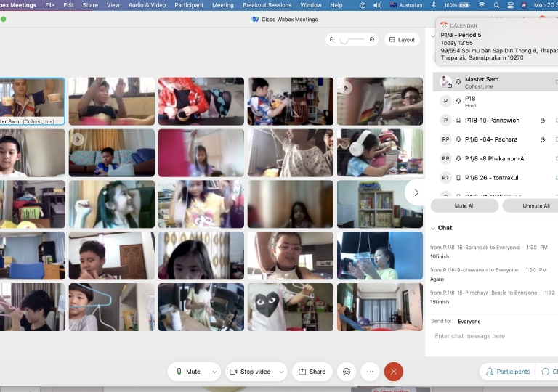The image size is (558, 392).
Task: Click device icon next to P1/8-10-Pannawich
Action: (458, 121)
